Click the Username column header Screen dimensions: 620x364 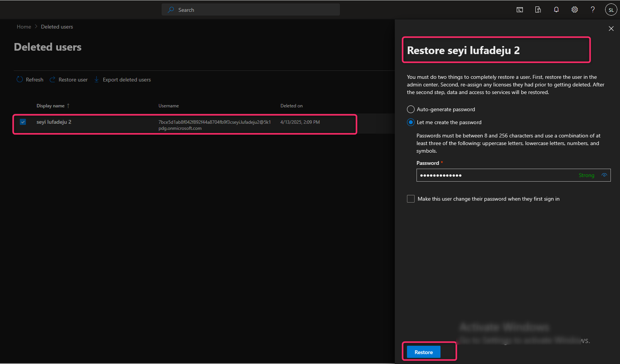169,106
